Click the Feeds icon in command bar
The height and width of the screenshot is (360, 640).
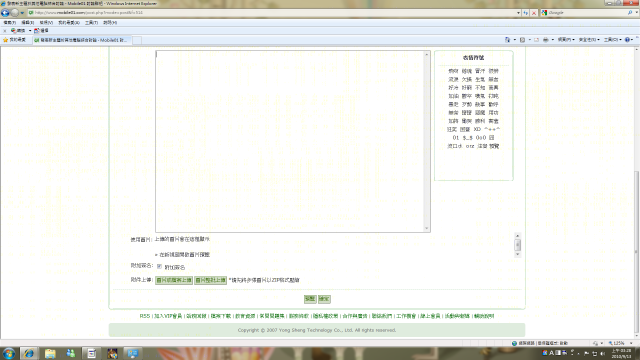tap(522, 40)
